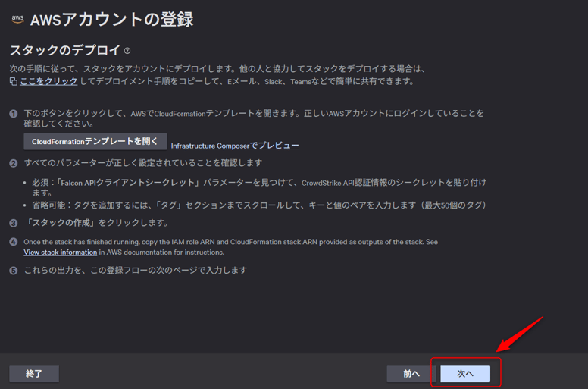This screenshot has height=389, width=588.
Task: Open help icon beside スタックのデプロイ
Action: point(127,51)
